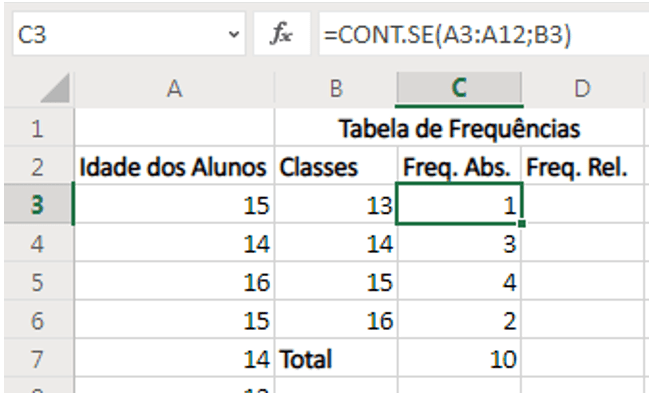Open the Name Box dropdown arrow
The width and height of the screenshot is (659, 405).
[x=234, y=35]
